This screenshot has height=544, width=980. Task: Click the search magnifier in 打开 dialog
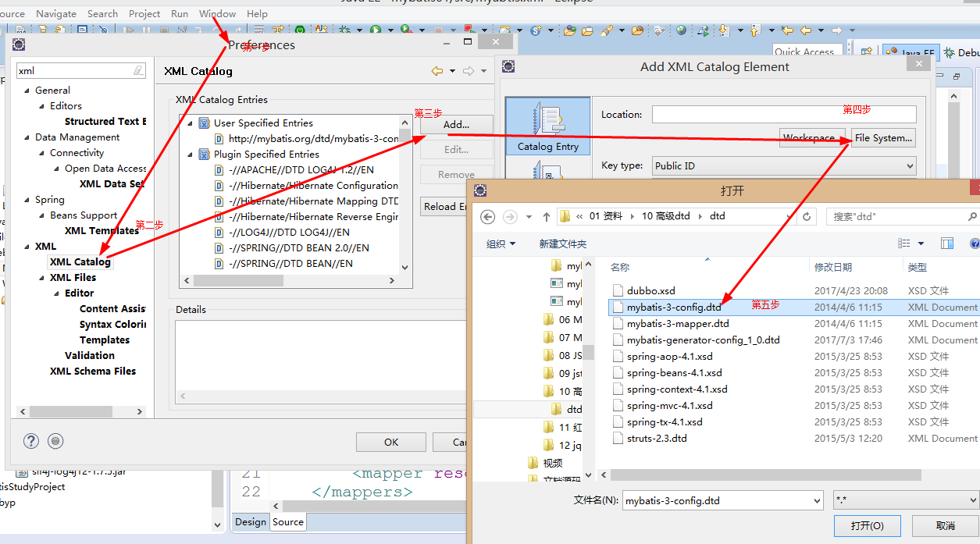pyautogui.click(x=972, y=216)
